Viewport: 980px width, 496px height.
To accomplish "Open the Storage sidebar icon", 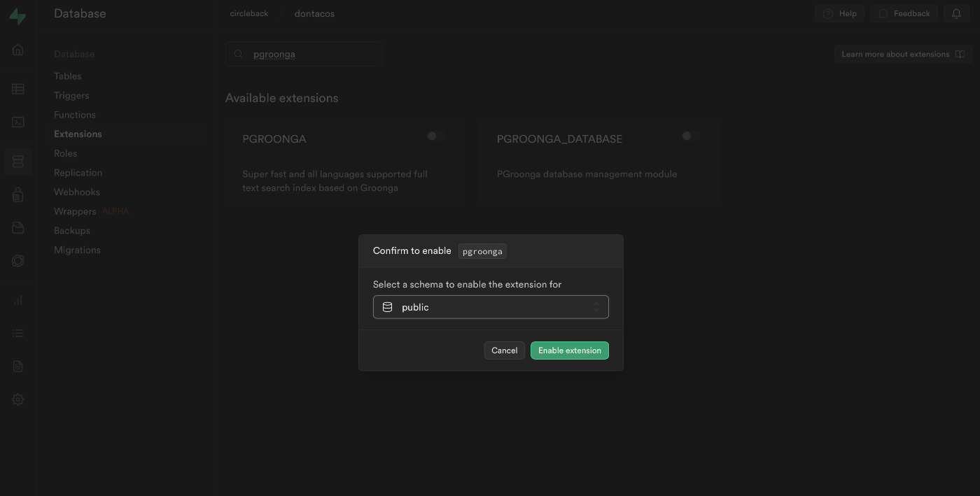I will coord(18,227).
